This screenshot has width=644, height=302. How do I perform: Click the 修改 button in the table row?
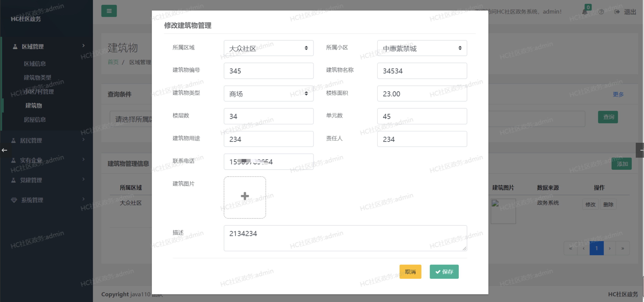590,205
